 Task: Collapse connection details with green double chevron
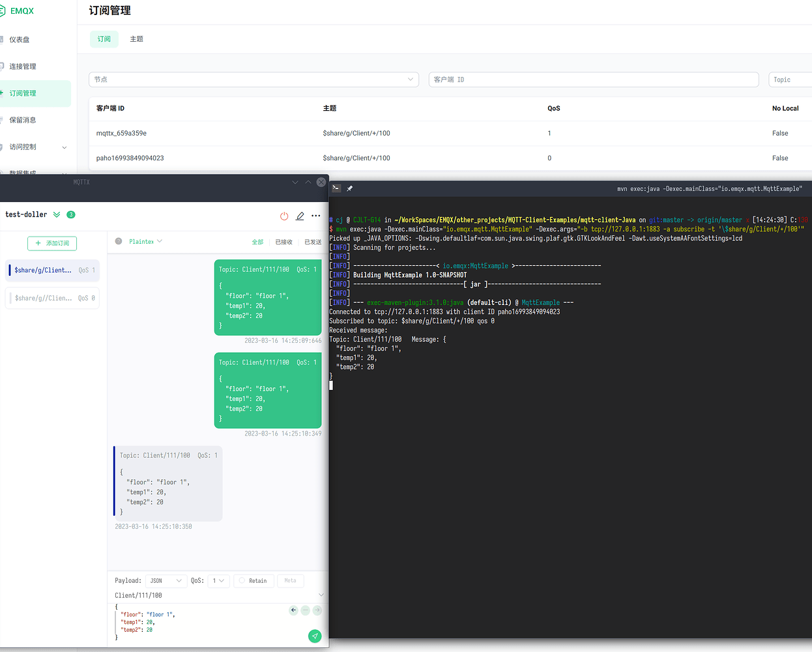(x=57, y=215)
